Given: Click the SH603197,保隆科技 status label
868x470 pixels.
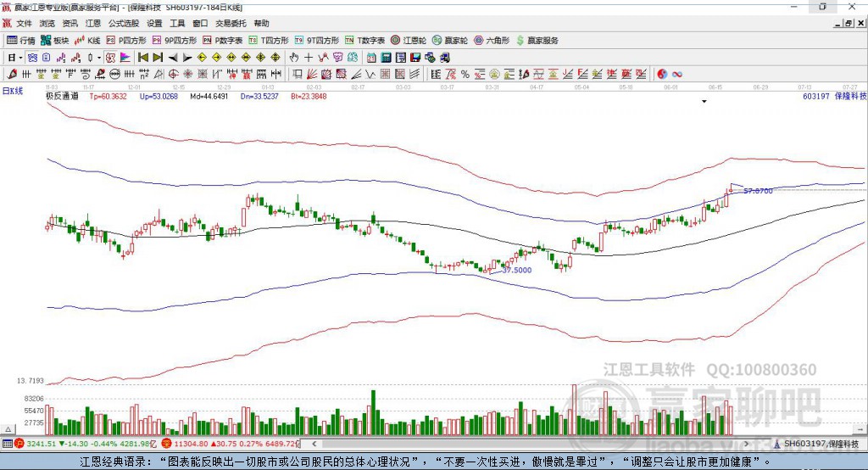Looking at the screenshot, I should click(821, 444).
